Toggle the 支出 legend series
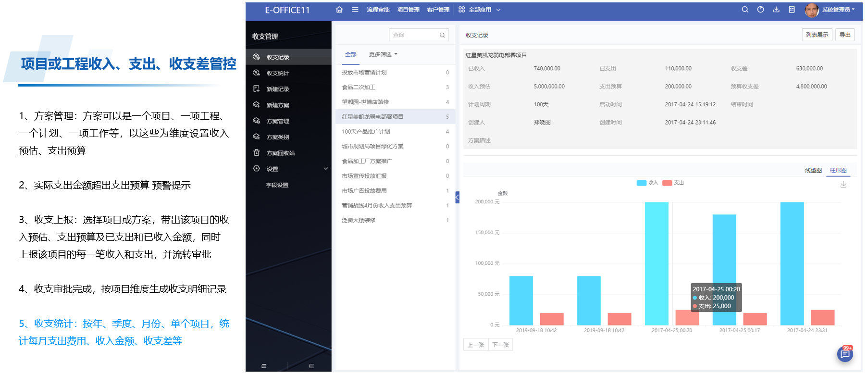This screenshot has width=868, height=375. [673, 183]
